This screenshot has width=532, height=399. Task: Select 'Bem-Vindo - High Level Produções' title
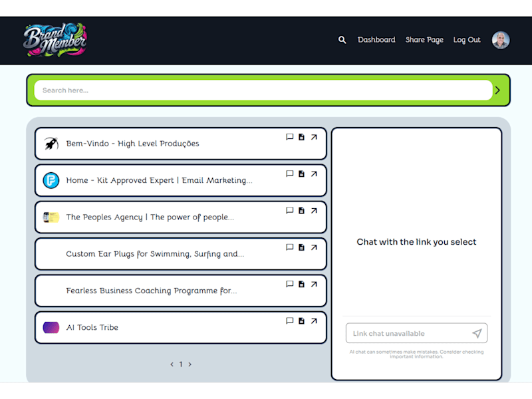pos(132,144)
